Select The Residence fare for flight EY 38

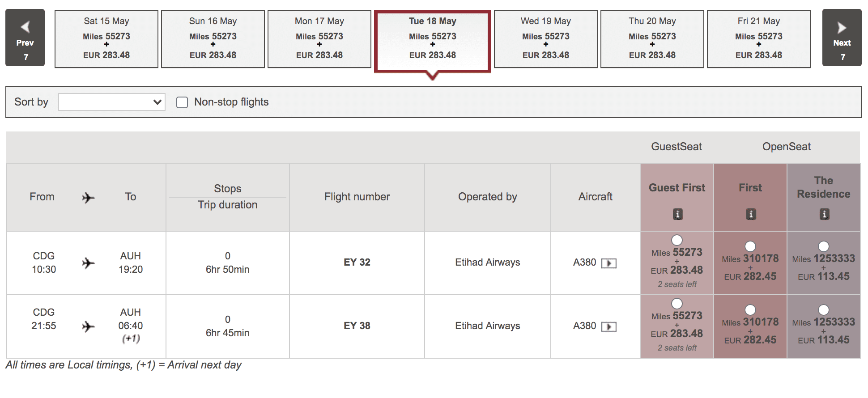(x=823, y=309)
